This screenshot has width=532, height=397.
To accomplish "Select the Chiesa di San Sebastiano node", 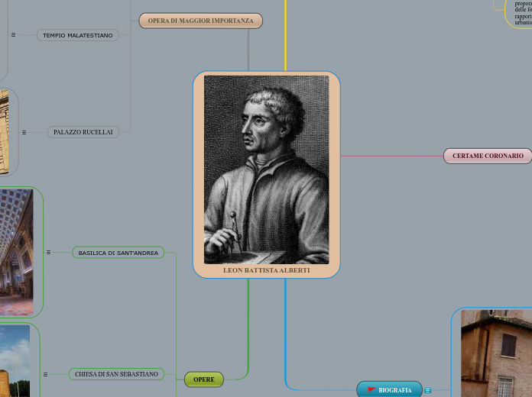I will (116, 374).
